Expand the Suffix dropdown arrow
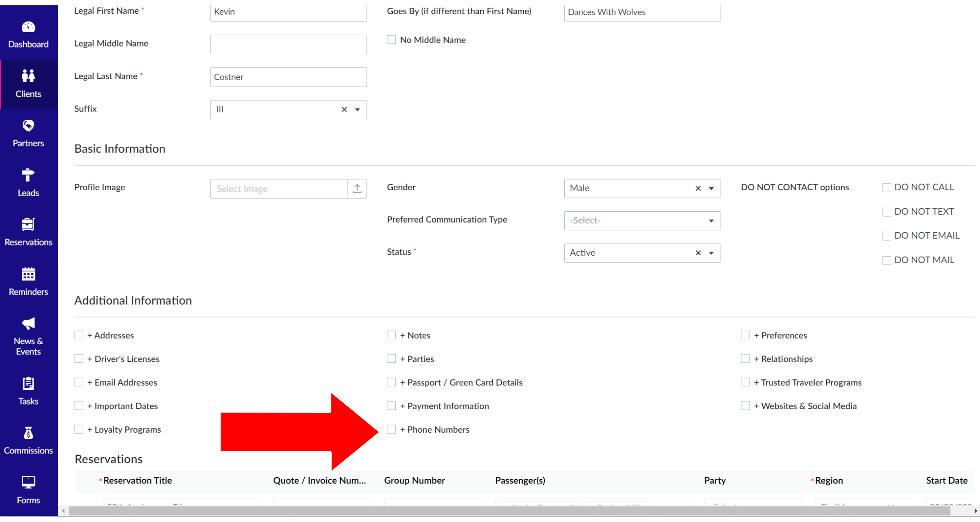The height and width of the screenshot is (522, 980). [357, 109]
